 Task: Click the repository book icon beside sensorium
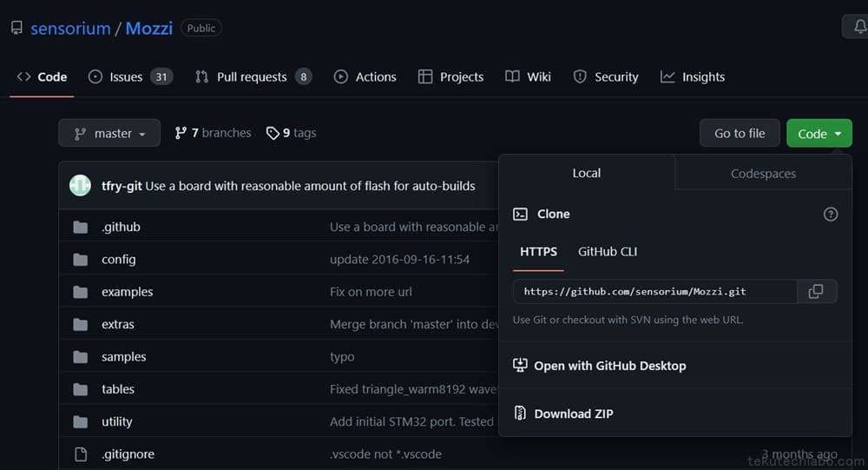[16, 28]
